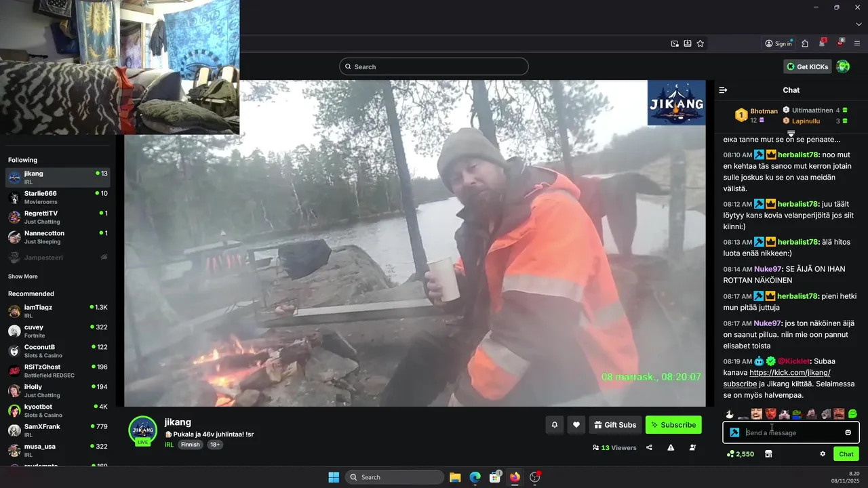Screen dimensions: 868x488
Task: Click the IRL category link under stream title
Action: pos(169,445)
